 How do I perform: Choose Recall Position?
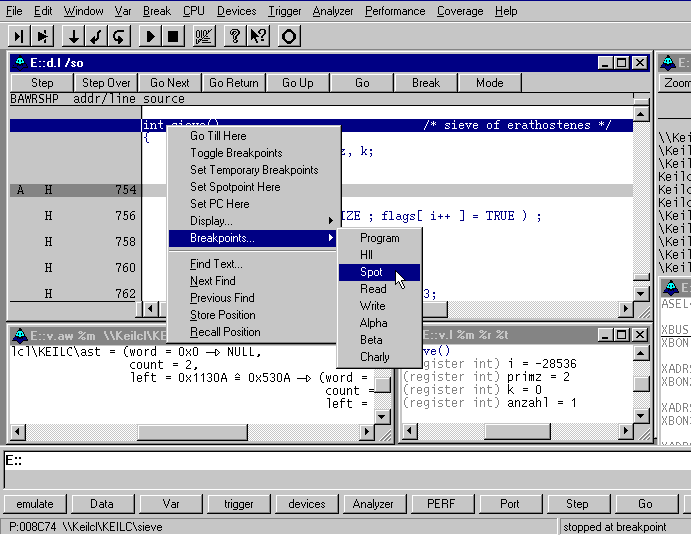pos(253,332)
